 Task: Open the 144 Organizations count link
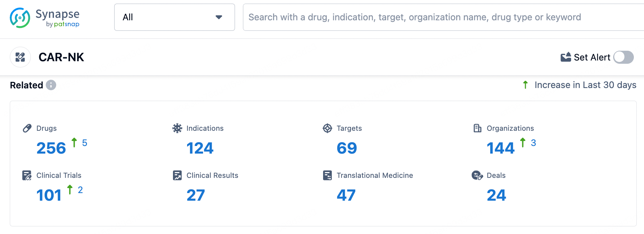pyautogui.click(x=500, y=148)
